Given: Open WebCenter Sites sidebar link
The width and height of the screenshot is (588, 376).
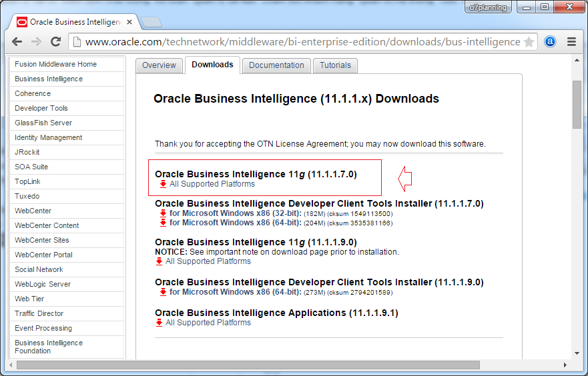Looking at the screenshot, I should [x=67, y=240].
